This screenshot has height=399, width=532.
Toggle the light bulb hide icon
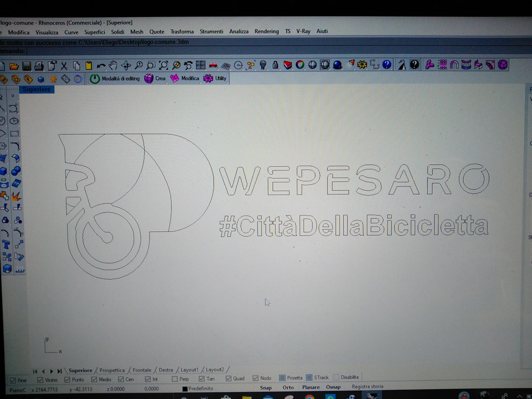[x=263, y=65]
